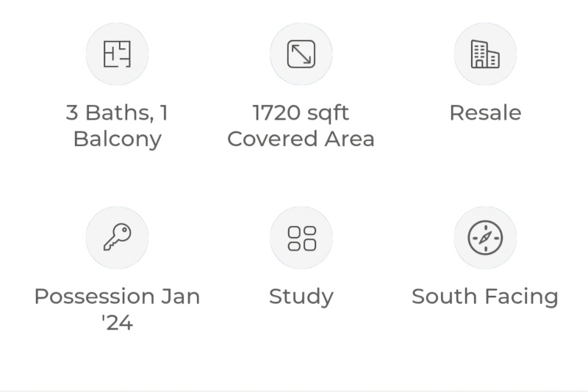
Task: Select the "'24" year text
Action: (117, 322)
